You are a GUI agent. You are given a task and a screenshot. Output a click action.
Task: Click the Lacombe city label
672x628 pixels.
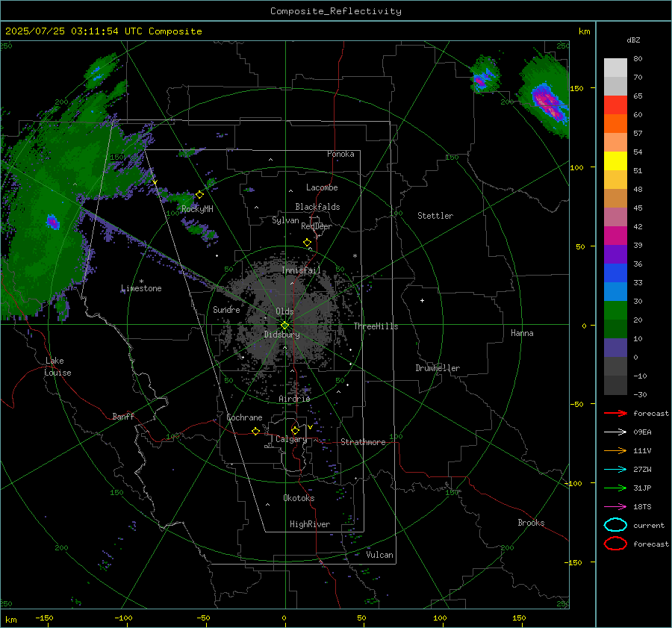click(x=322, y=187)
